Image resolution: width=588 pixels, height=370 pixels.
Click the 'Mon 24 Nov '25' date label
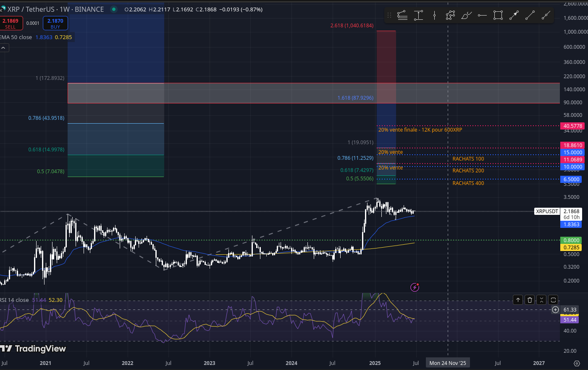coord(448,363)
